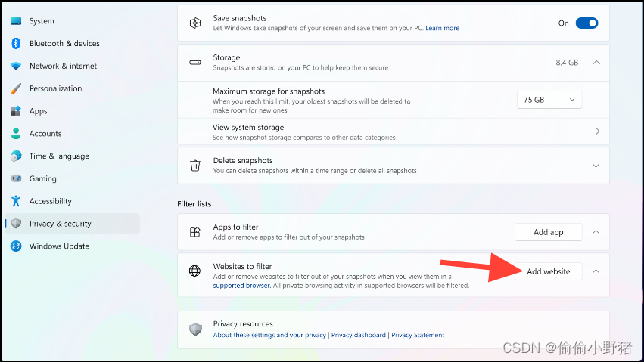Click the Network wifi icon in sidebar
Image resolution: width=644 pixels, height=362 pixels.
[16, 66]
